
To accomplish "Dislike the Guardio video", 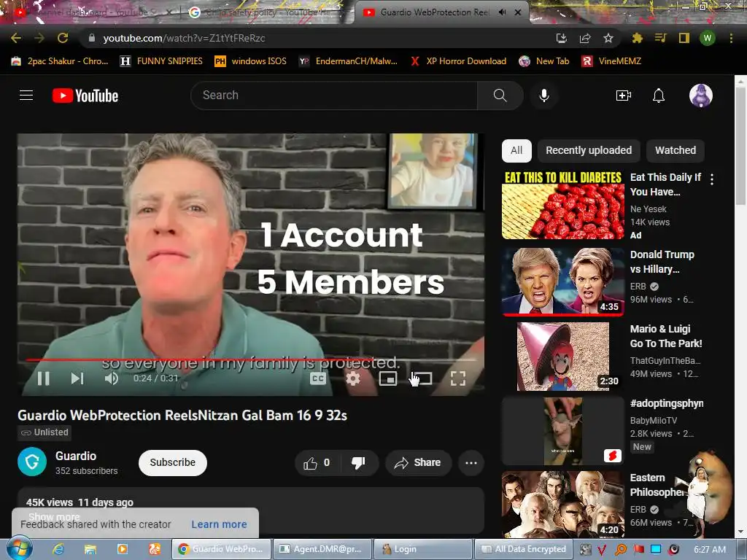I will tap(358, 462).
